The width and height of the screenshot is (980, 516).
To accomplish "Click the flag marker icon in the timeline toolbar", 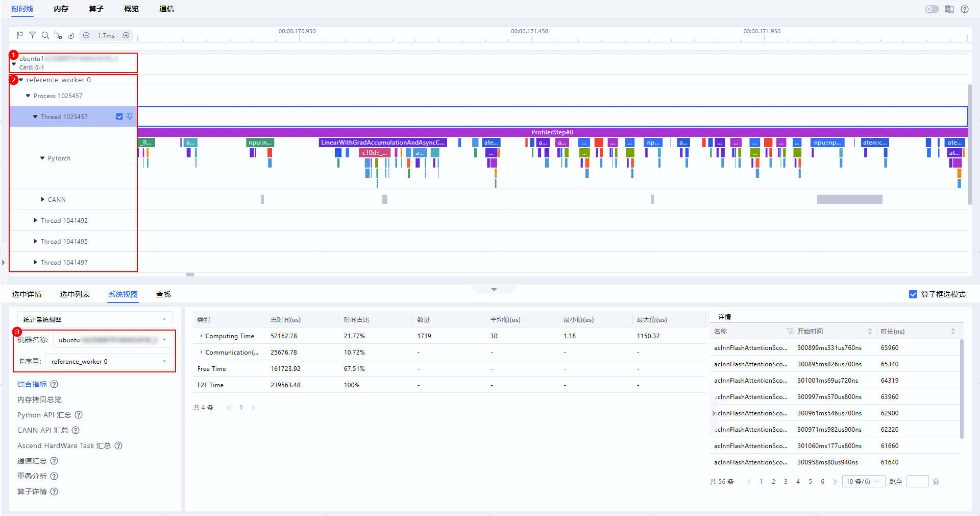I will (x=20, y=35).
